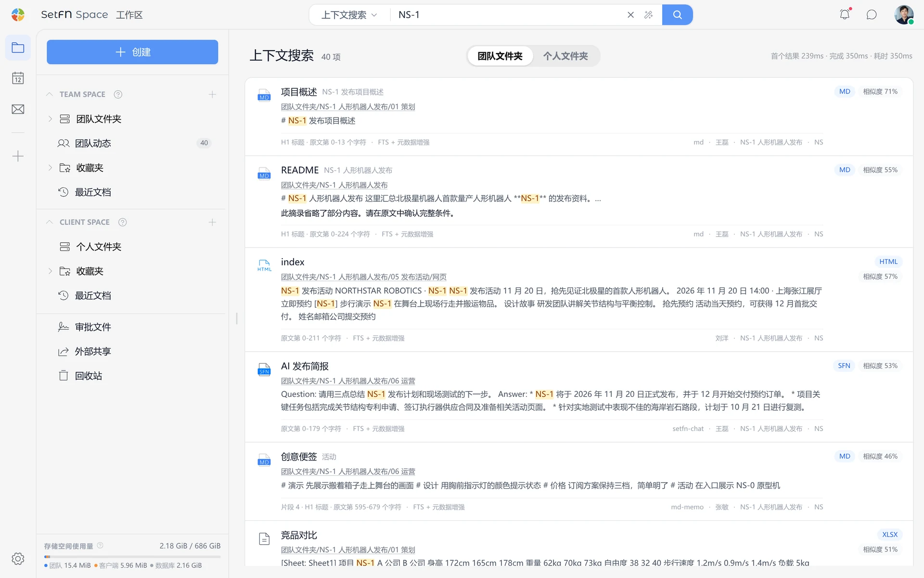Open 最近文档 under TEAM SPACE
This screenshot has height=578, width=924.
click(132, 192)
